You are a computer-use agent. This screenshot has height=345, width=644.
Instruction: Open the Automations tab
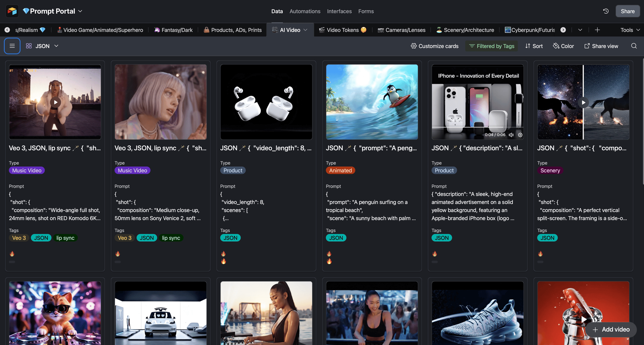tap(305, 11)
